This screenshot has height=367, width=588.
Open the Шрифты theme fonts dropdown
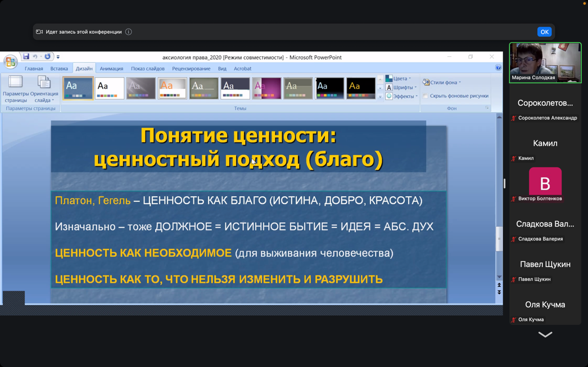point(401,87)
